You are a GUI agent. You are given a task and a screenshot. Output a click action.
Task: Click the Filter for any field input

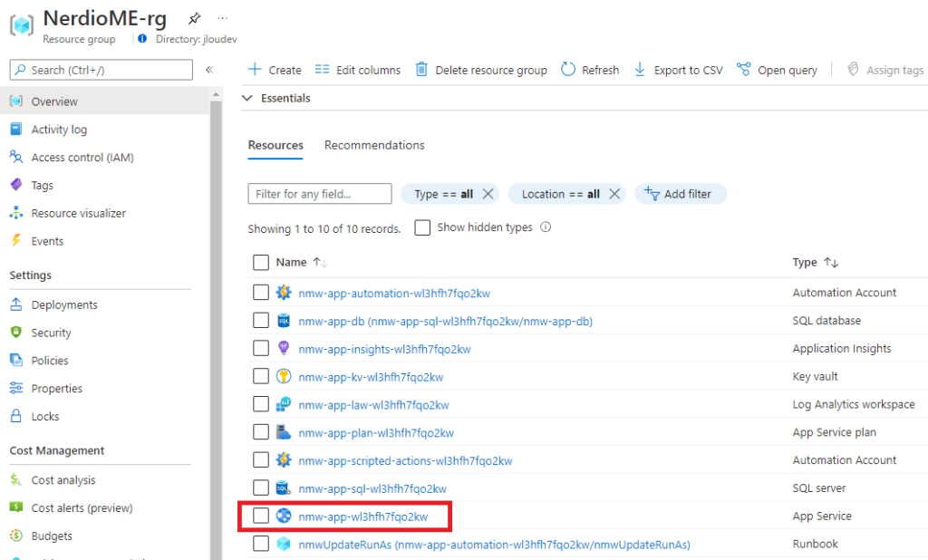click(x=320, y=194)
